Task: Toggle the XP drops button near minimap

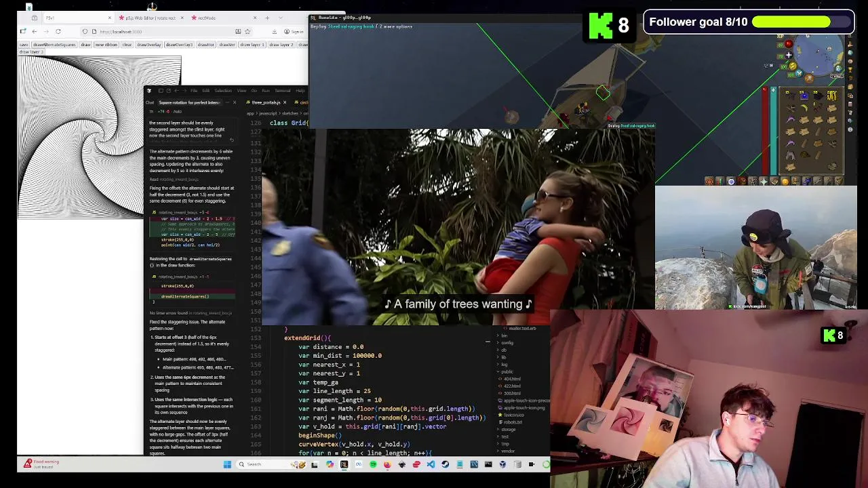Action: pyautogui.click(x=781, y=36)
